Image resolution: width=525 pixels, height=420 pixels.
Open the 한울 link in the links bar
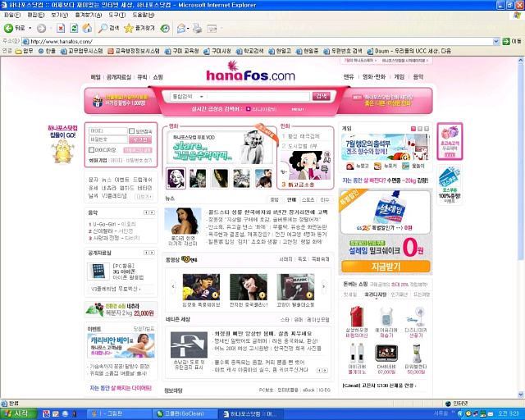(x=47, y=51)
